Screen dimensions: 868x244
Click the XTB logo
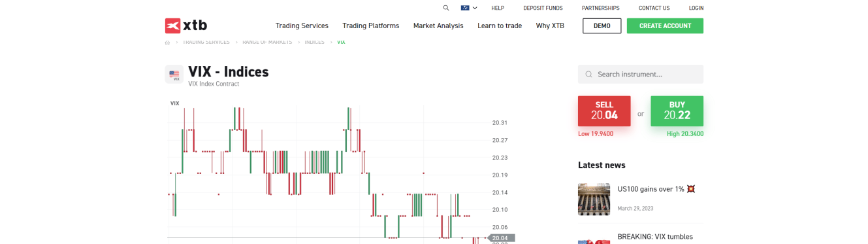click(x=186, y=26)
